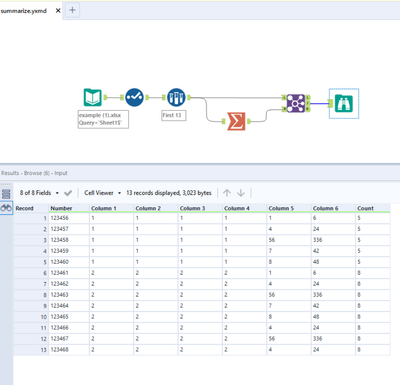
Task: Select the orange Summarize sigma tool
Action: tap(236, 121)
